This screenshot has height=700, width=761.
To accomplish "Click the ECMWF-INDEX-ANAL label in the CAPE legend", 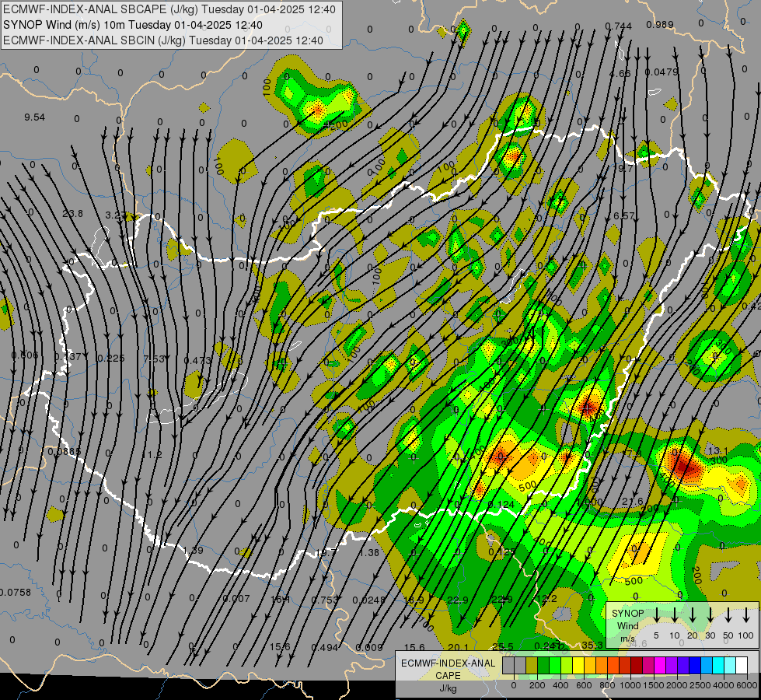I will [x=448, y=663].
